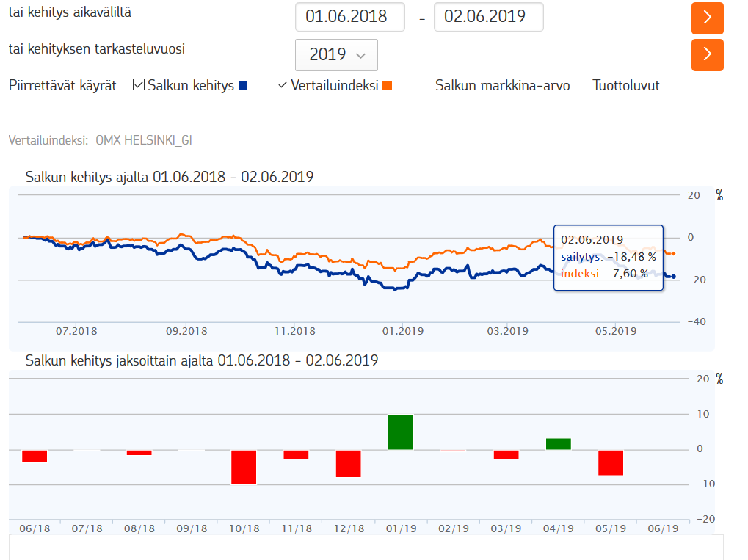Click the red 06/18 bar
This screenshot has height=560, width=748.
pos(35,456)
